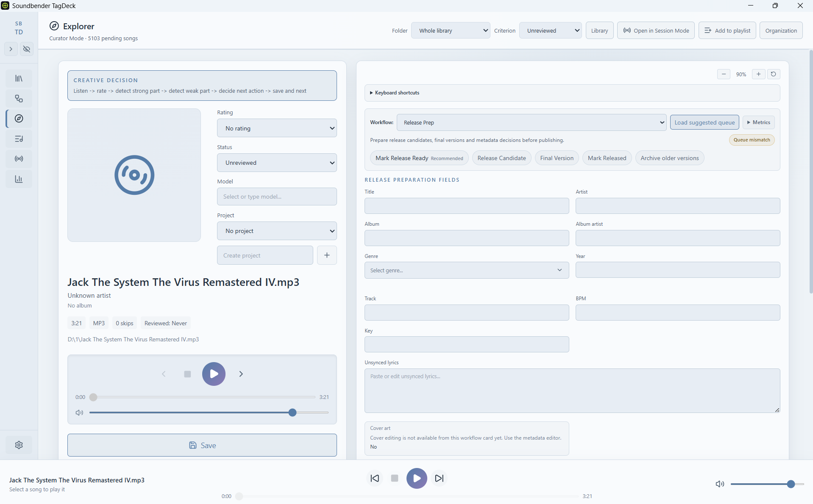Open the Select genre dropdown
The width and height of the screenshot is (813, 504).
(x=466, y=270)
